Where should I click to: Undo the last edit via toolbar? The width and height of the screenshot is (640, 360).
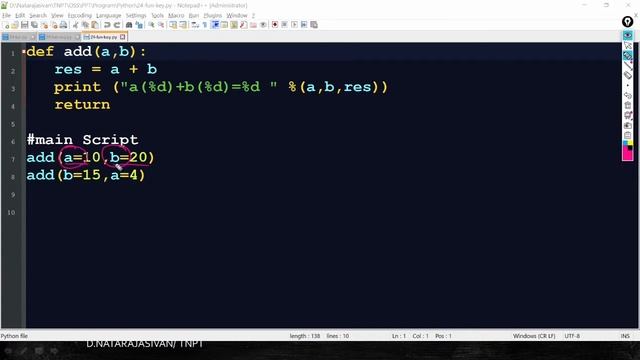tap(107, 25)
